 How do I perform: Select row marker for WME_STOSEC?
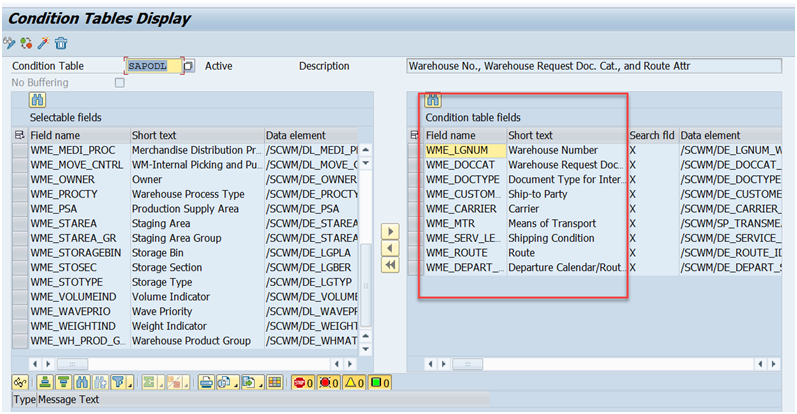coord(20,268)
